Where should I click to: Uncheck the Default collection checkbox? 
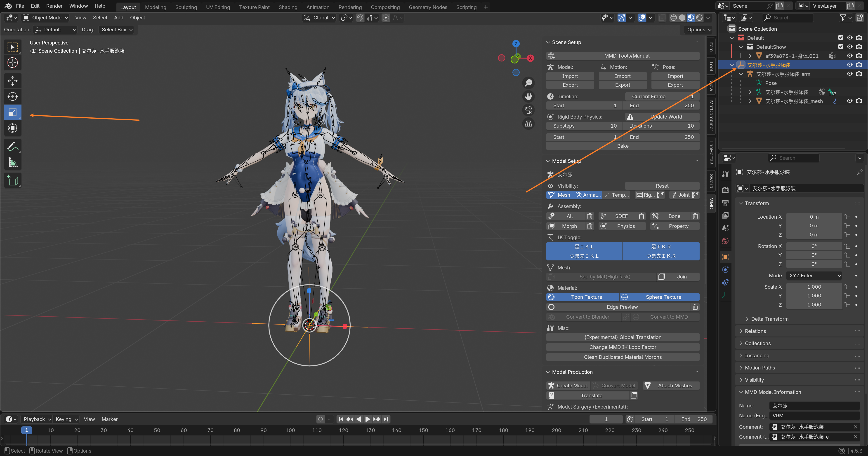[840, 38]
